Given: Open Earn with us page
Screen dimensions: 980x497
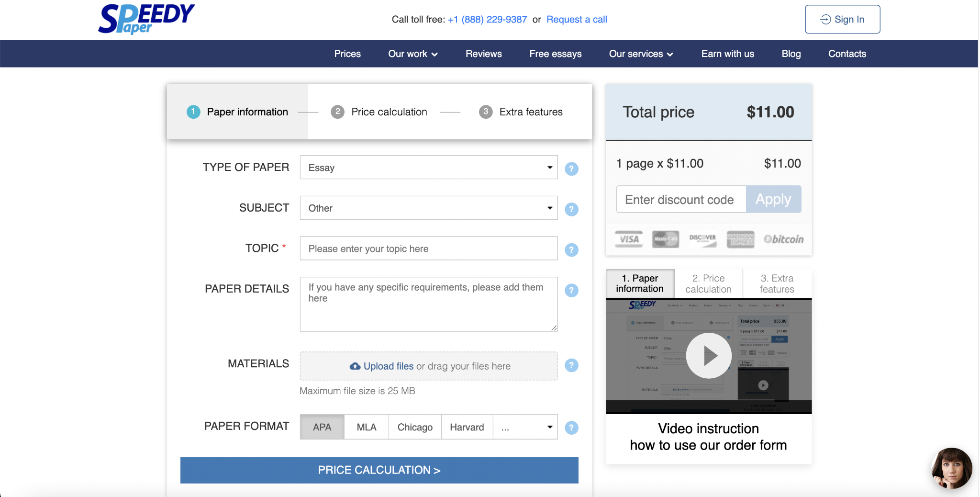Looking at the screenshot, I should (728, 54).
